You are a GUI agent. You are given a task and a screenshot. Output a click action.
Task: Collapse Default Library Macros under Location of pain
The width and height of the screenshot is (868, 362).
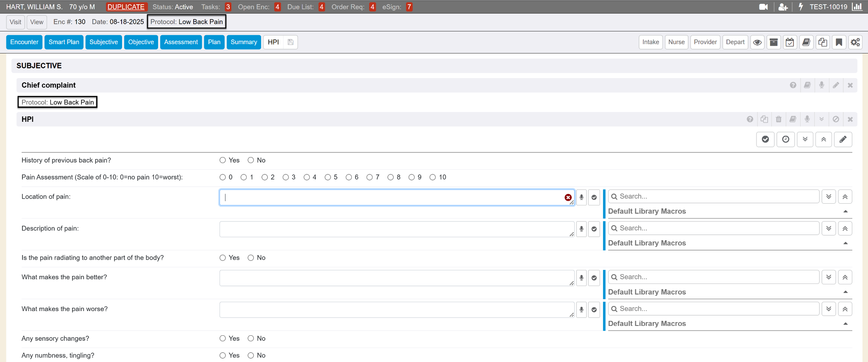pyautogui.click(x=845, y=211)
